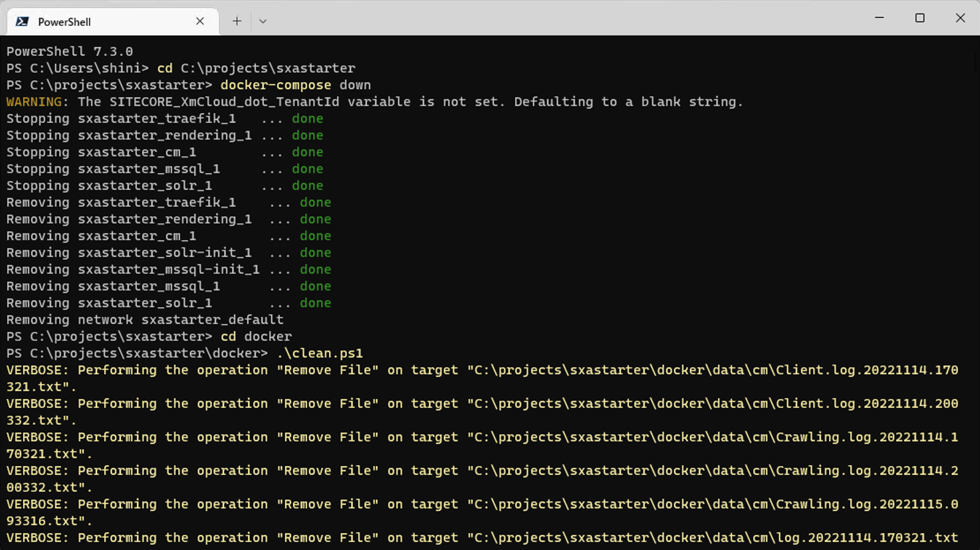Click the wrapped '70321.txt".' line

click(x=49, y=454)
